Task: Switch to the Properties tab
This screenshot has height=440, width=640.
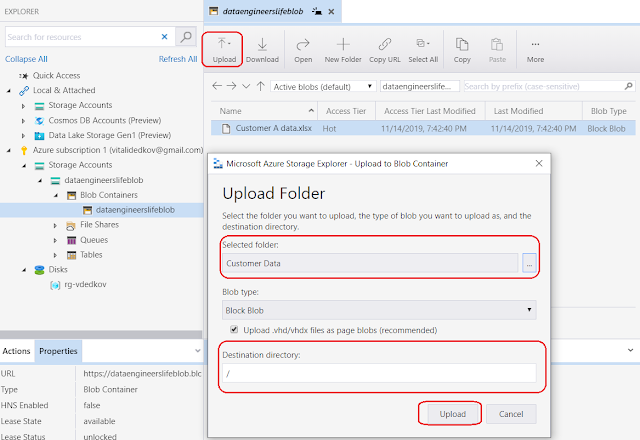Action: [x=58, y=351]
